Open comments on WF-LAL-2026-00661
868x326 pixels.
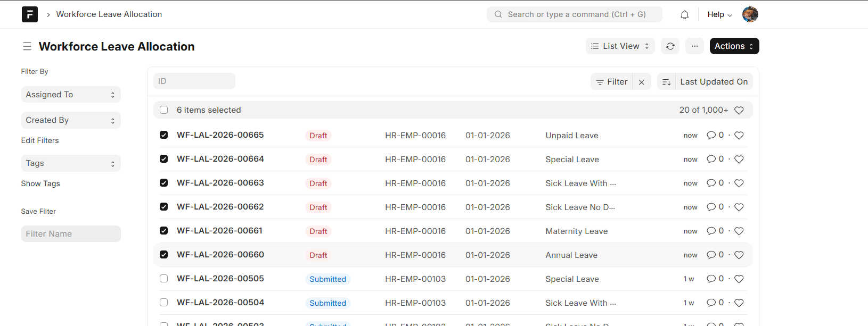[x=715, y=231]
